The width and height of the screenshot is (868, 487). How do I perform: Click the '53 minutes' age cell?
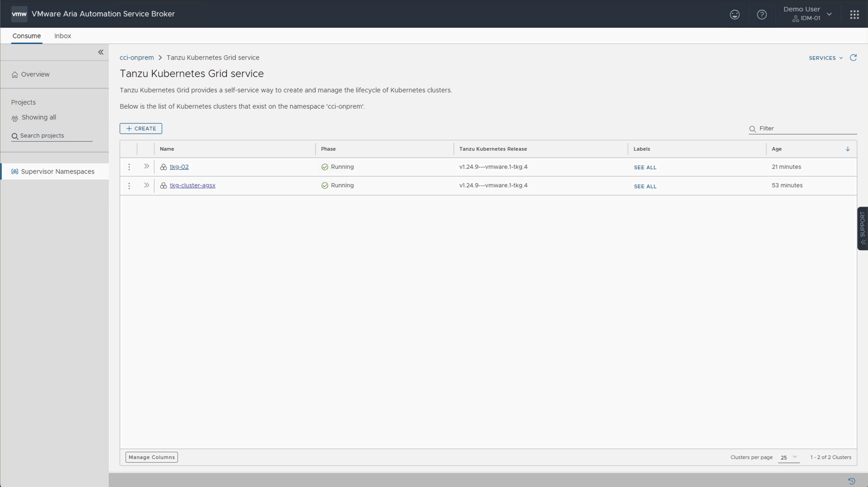(x=787, y=185)
